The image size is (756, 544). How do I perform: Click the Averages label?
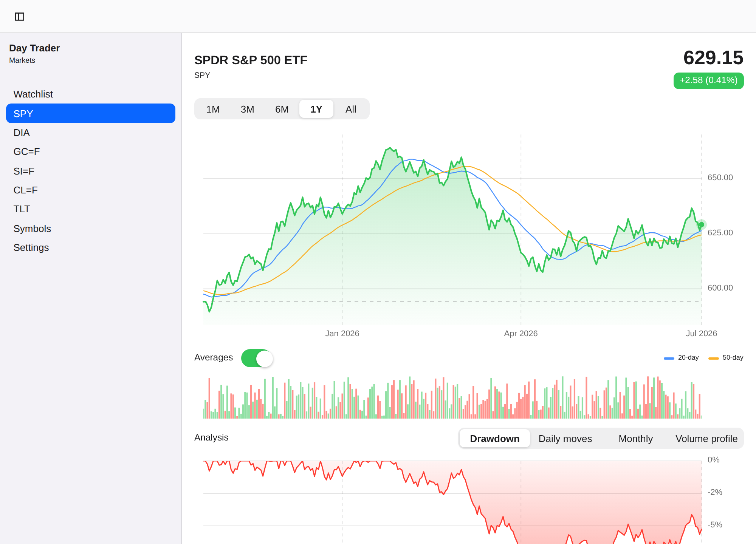coord(214,357)
